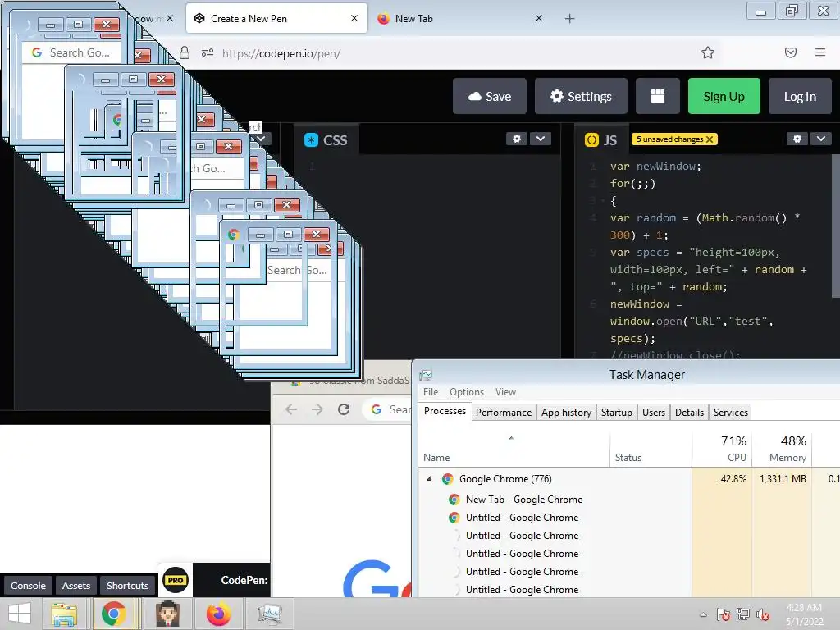Click the network tray icon
840x630 pixels.
tap(743, 614)
